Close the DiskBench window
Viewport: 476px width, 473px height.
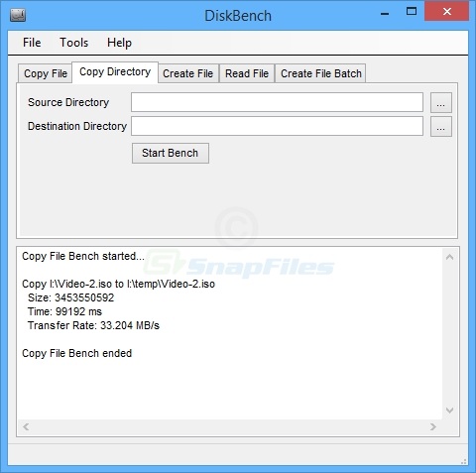tap(447, 11)
